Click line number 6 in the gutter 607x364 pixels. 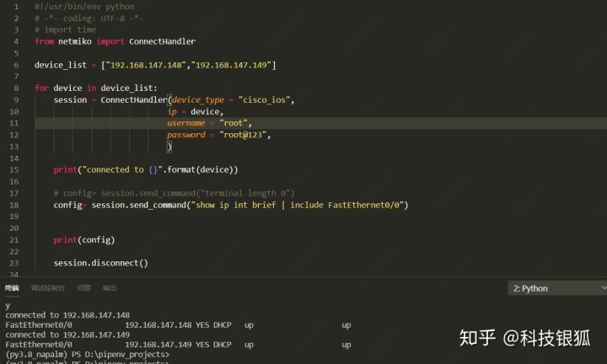pyautogui.click(x=16, y=65)
